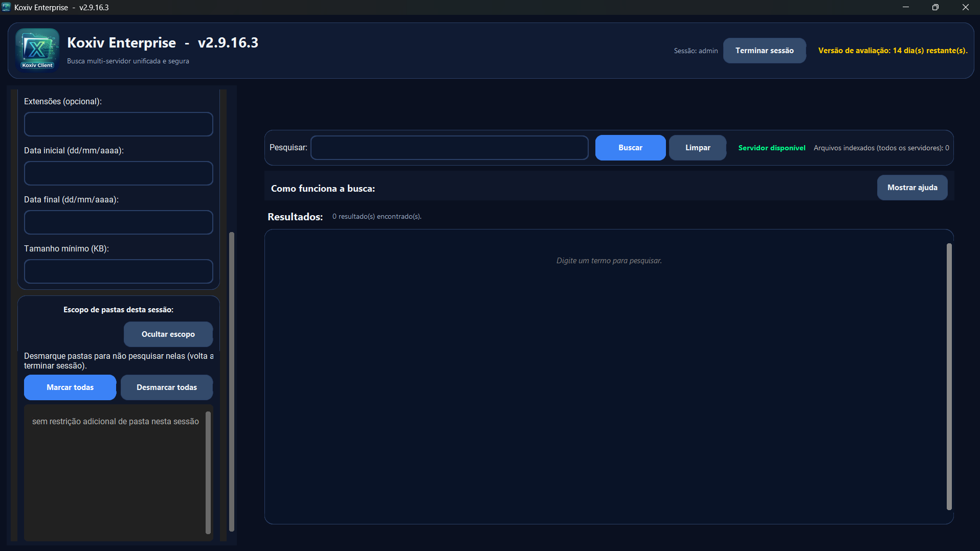The image size is (980, 551).
Task: Uncheck all folders with Desmarcar todas
Action: click(166, 387)
